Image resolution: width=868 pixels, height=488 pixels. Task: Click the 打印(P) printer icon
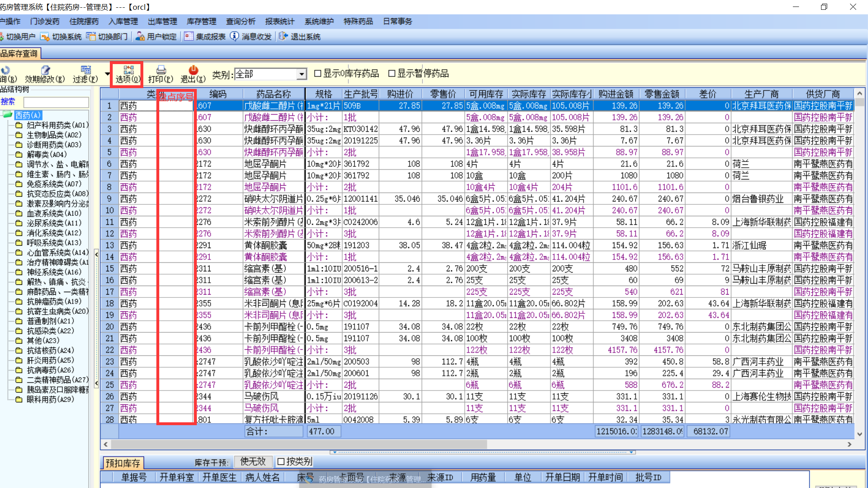(161, 70)
